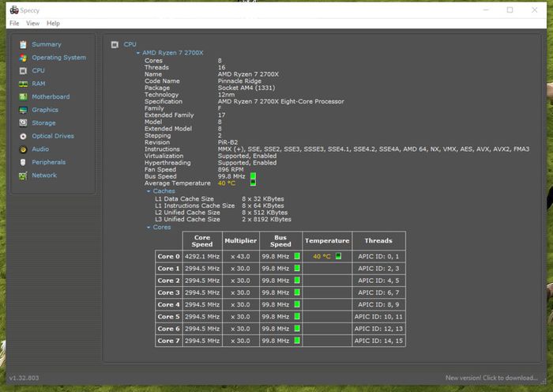Click the Core 3 row header
This screenshot has width=553, height=392.
point(168,292)
